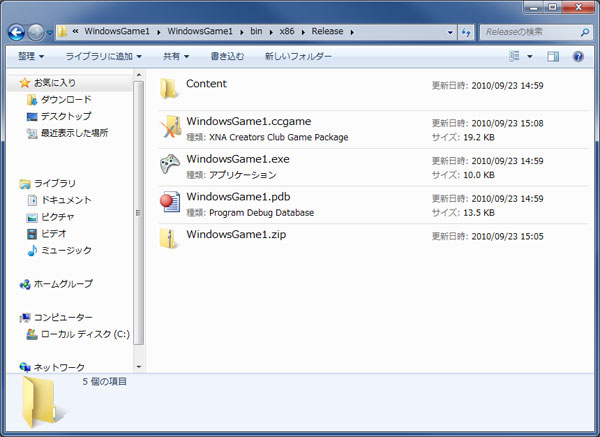Open the 整理 menu
Screen dimensions: 600x437
(31, 57)
